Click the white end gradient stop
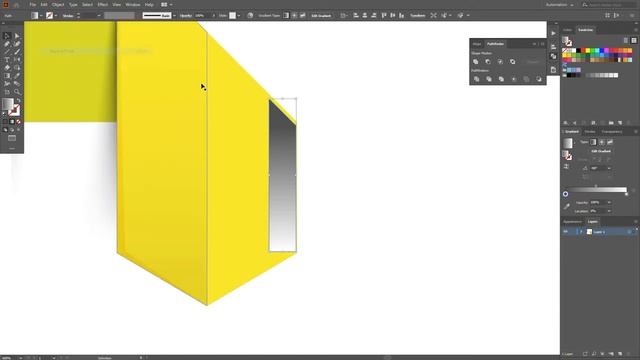This screenshot has width=640, height=360. 626,194
